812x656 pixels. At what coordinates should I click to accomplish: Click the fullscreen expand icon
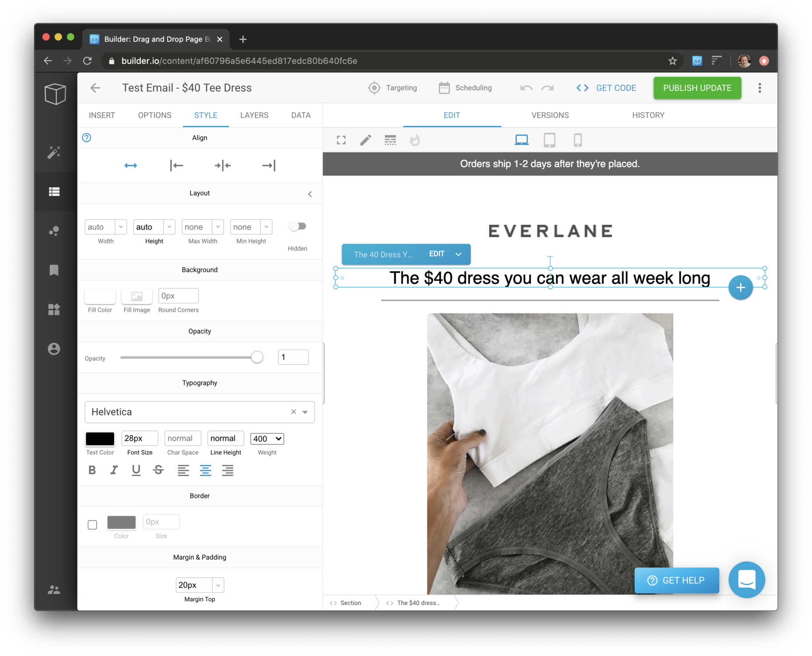(341, 140)
